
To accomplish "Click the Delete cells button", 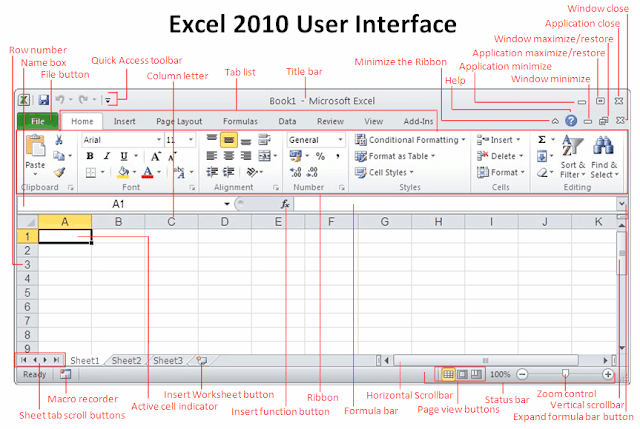I will click(500, 156).
